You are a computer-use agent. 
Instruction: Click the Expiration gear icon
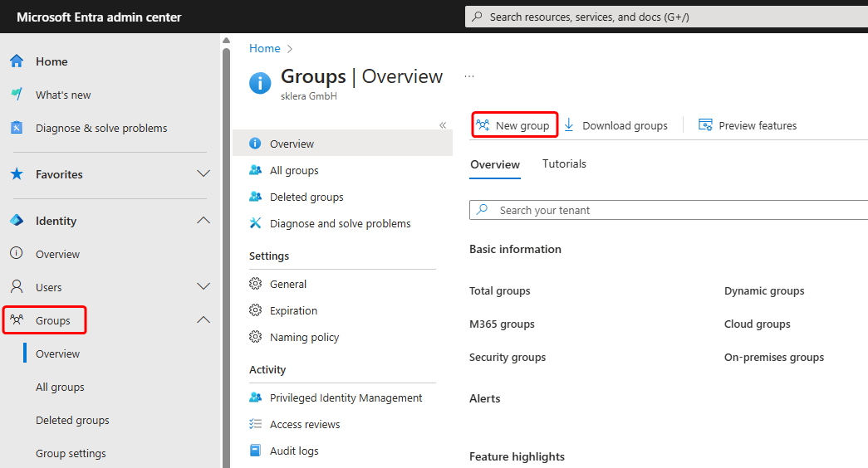pyautogui.click(x=255, y=310)
